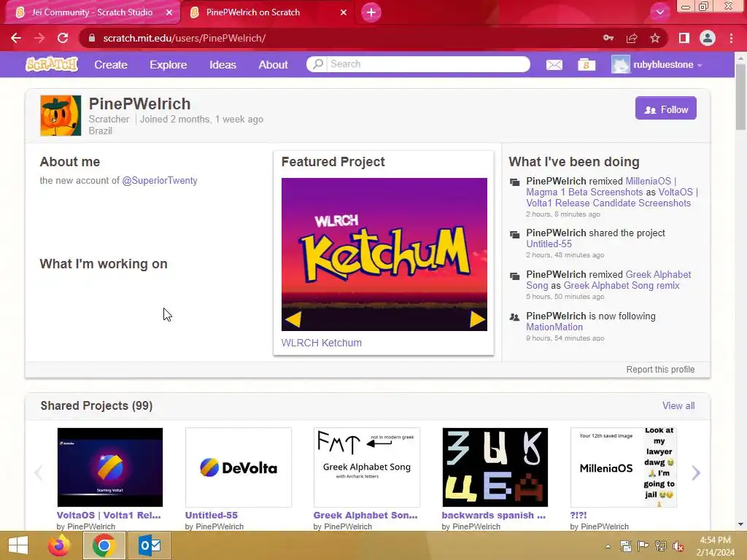Advance shared projects carousel right arrow
This screenshot has width=747, height=560.
click(696, 472)
